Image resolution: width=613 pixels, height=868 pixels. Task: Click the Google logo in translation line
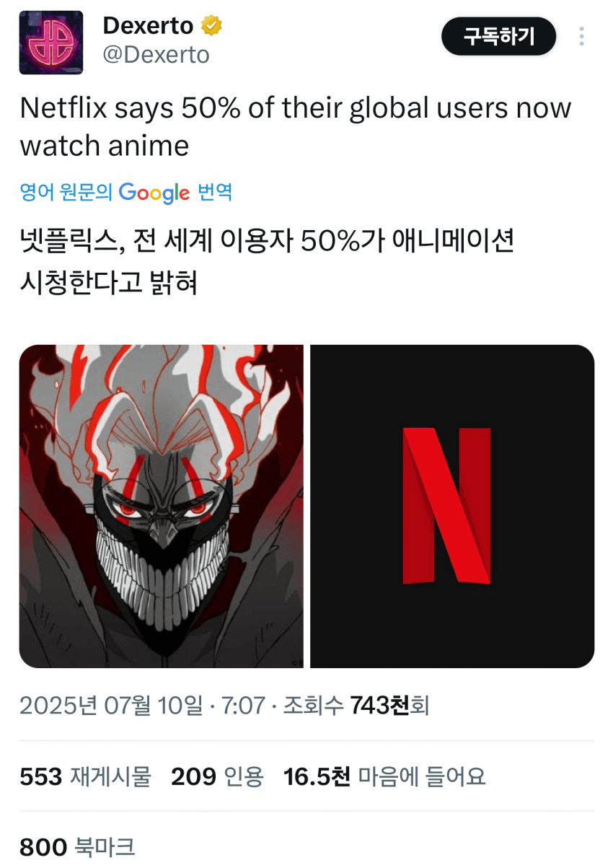pos(154,193)
